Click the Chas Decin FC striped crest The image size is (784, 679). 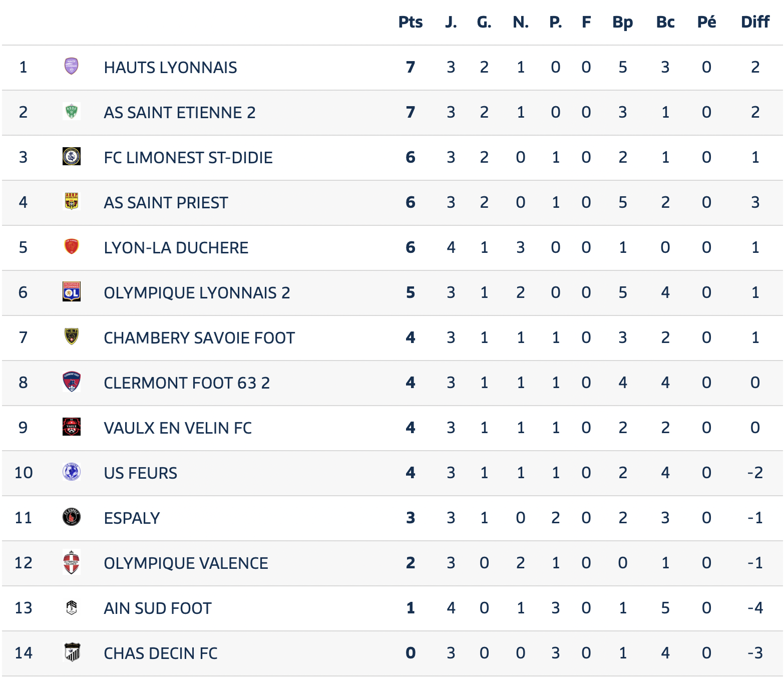click(72, 652)
